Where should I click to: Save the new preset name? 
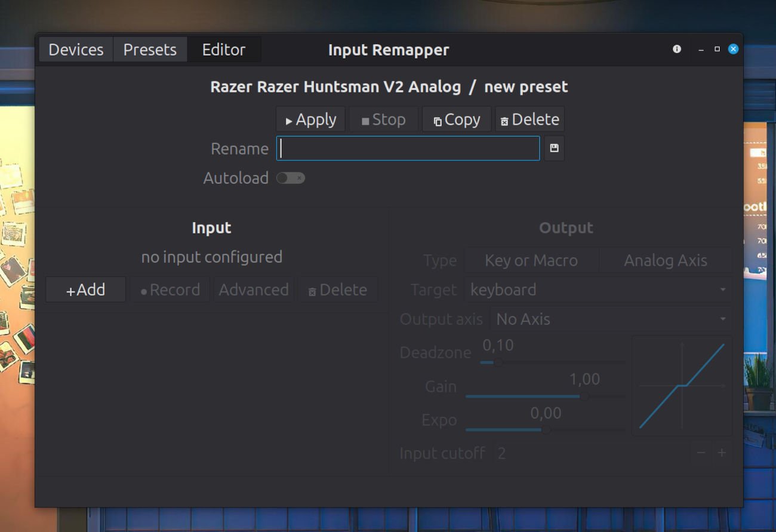click(554, 148)
